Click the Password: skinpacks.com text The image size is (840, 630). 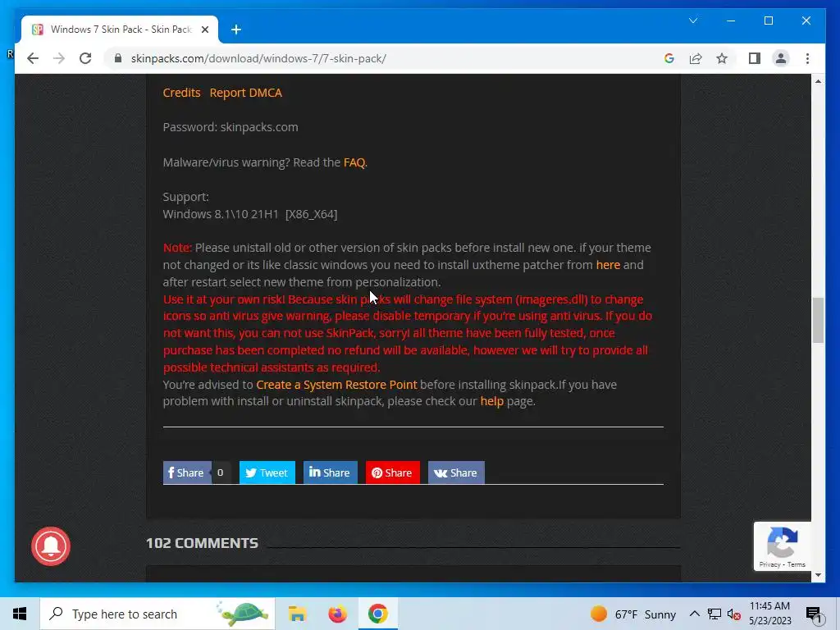coord(231,127)
